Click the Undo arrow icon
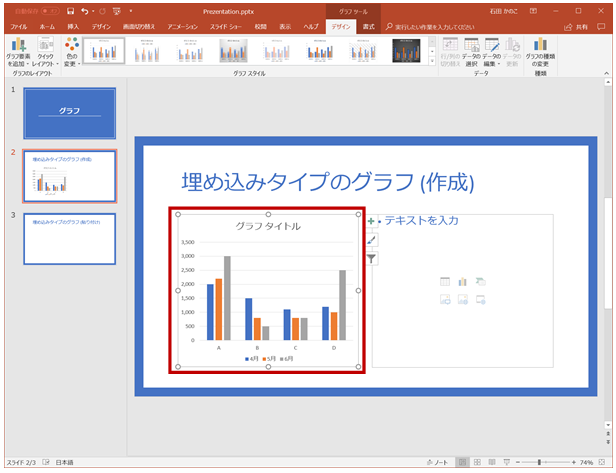Screen dimensions: 616x473 tap(86, 10)
